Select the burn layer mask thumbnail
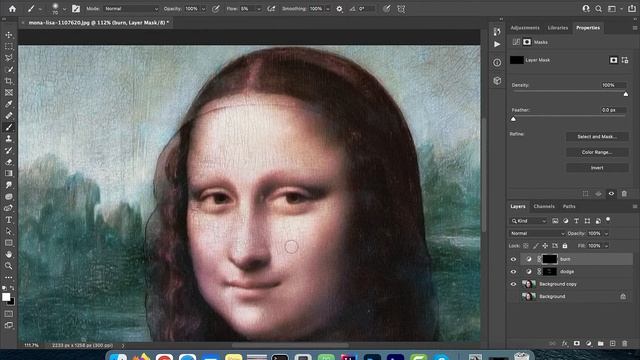This screenshot has height=360, width=640. coord(549,259)
